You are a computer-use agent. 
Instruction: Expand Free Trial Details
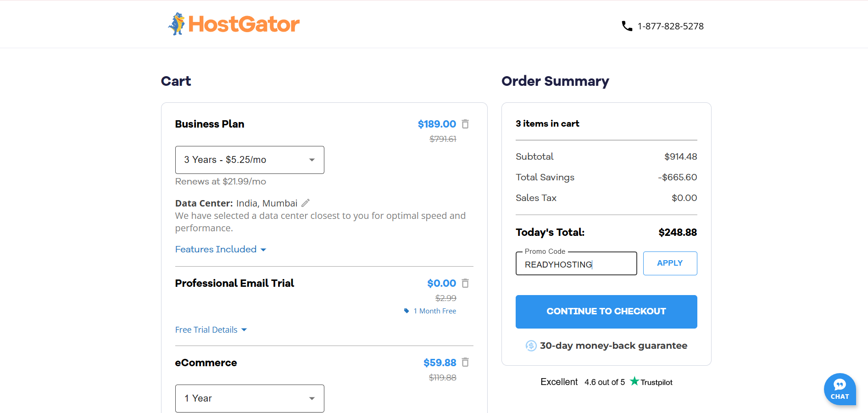(211, 330)
